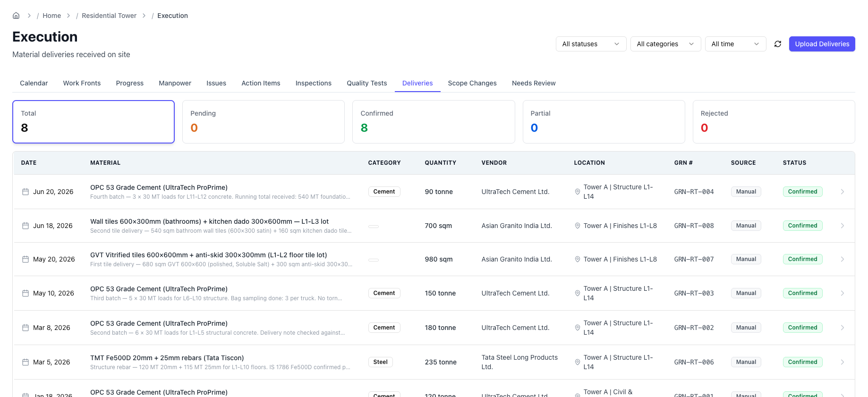Image resolution: width=868 pixels, height=397 pixels.
Task: Select the Deliveries tab
Action: pos(417,83)
